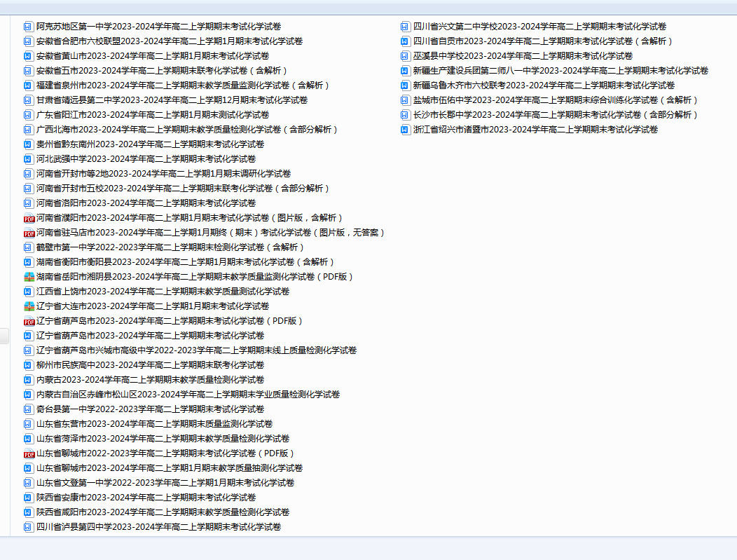Viewport: 737px width, 560px height.
Task: Select file name 四川省自贡市 化学试卷（含解析）
Action: point(543,41)
